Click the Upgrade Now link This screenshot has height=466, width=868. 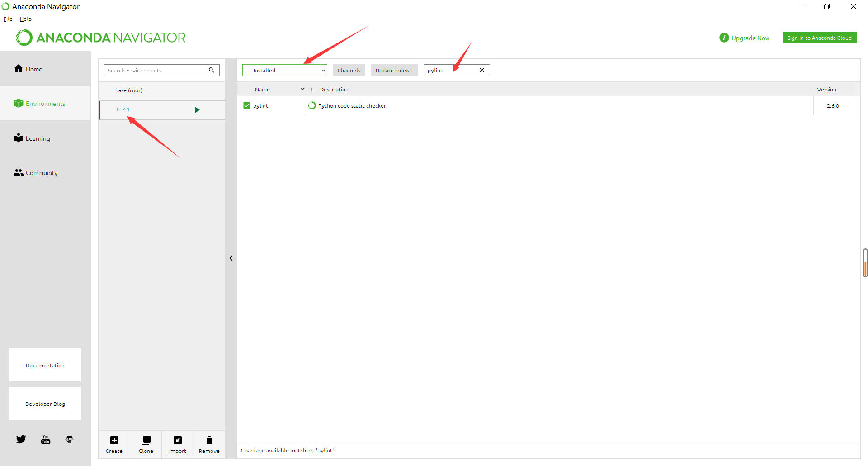(x=750, y=38)
